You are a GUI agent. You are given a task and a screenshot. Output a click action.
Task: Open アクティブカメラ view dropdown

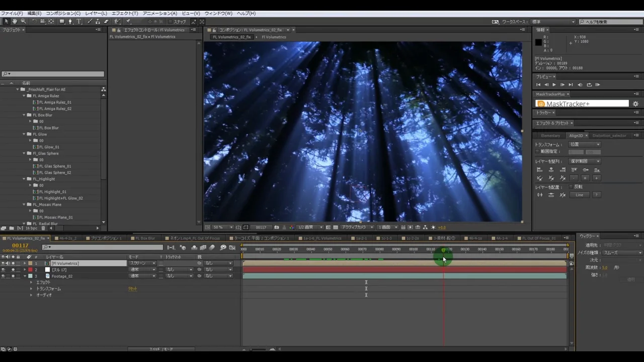pos(358,227)
